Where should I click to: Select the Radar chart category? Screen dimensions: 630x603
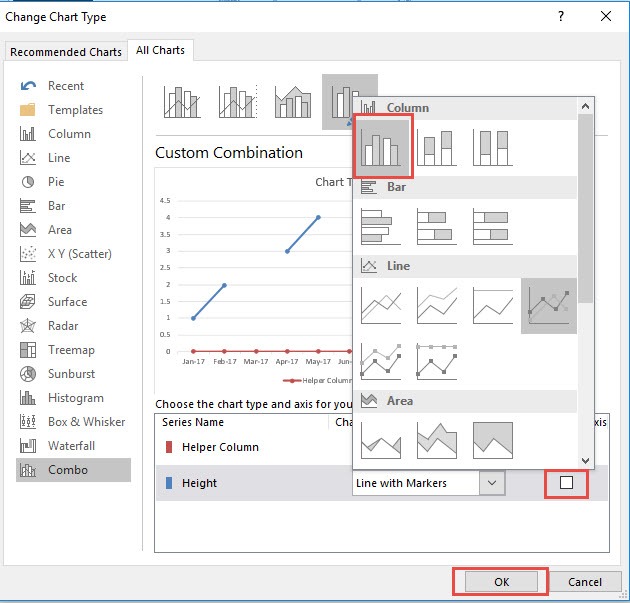click(73, 326)
